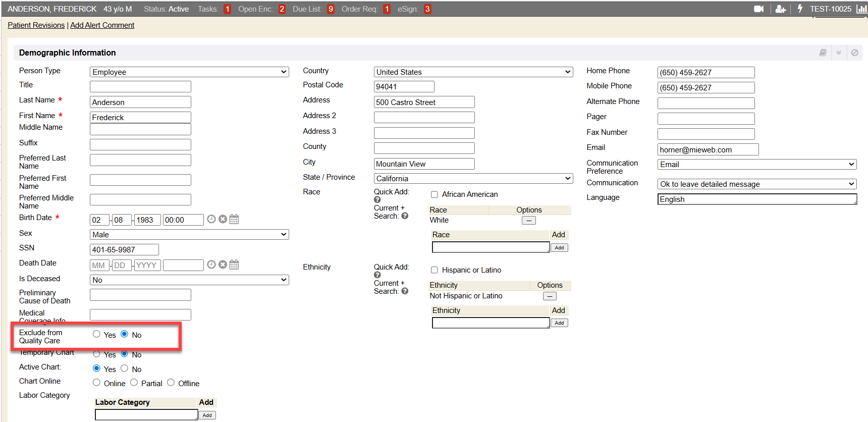The image size is (868, 422).
Task: Open the Patient Revisions link
Action: [x=36, y=25]
